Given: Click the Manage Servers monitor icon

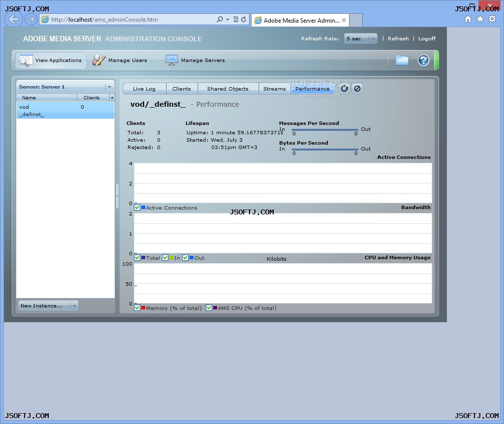Looking at the screenshot, I should pos(172,60).
